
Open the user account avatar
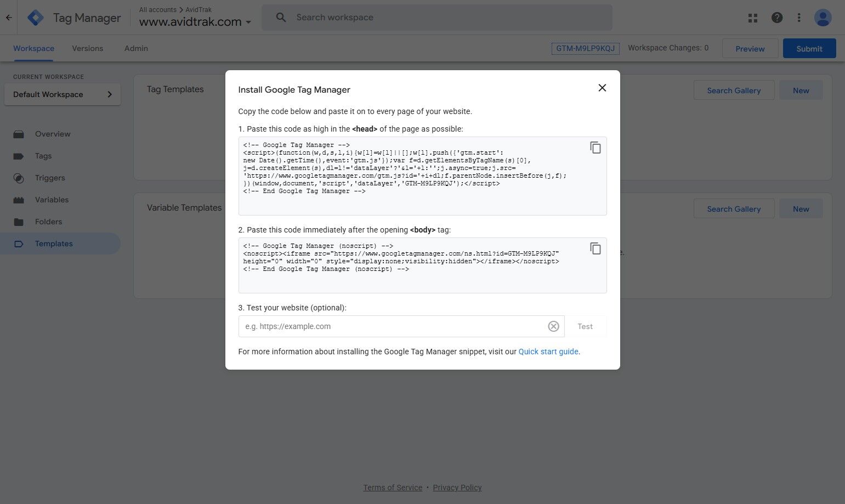pos(823,18)
